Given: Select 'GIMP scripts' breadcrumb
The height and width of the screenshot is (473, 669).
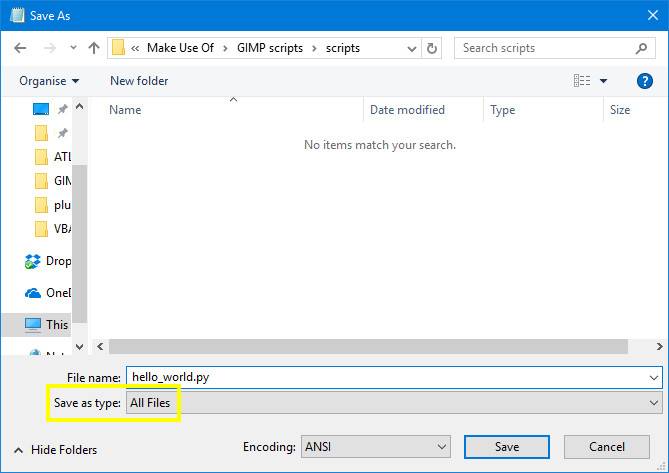Looking at the screenshot, I should pos(270,48).
